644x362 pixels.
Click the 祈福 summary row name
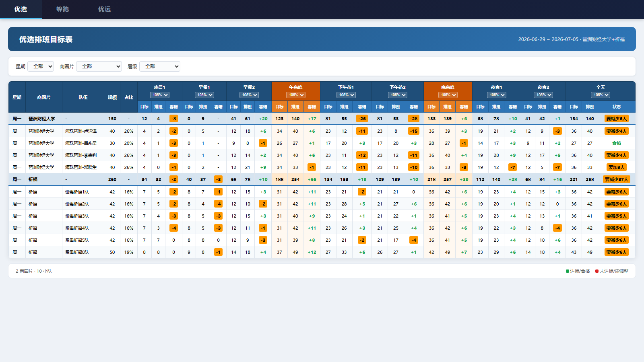point(33,179)
